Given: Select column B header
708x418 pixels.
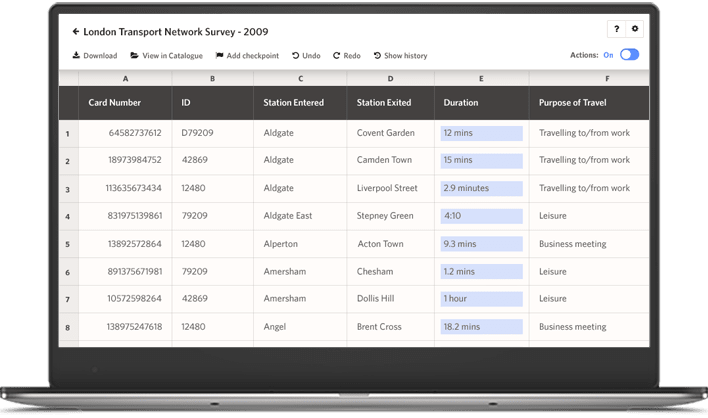Looking at the screenshot, I should click(212, 79).
